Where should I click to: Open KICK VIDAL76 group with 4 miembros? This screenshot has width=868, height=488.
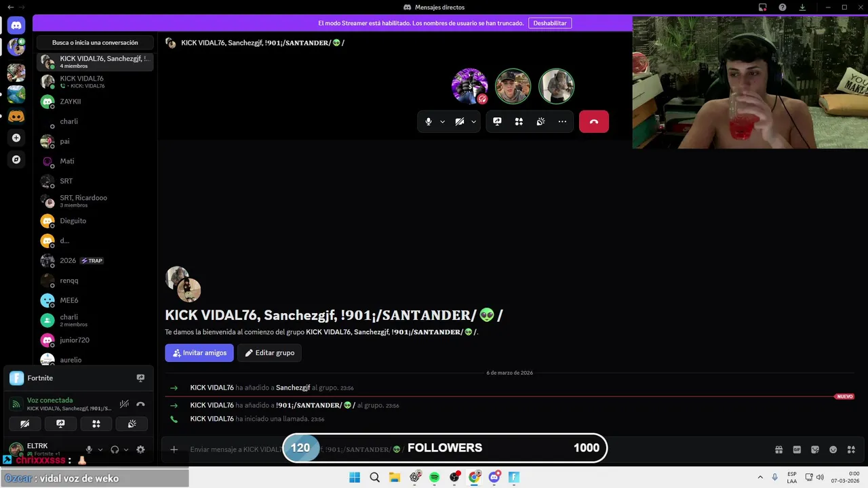[95, 62]
